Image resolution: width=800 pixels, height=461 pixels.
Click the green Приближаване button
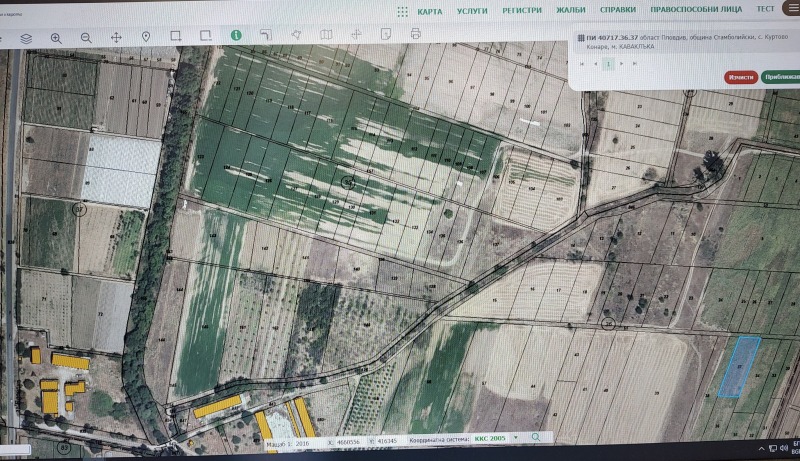(780, 77)
